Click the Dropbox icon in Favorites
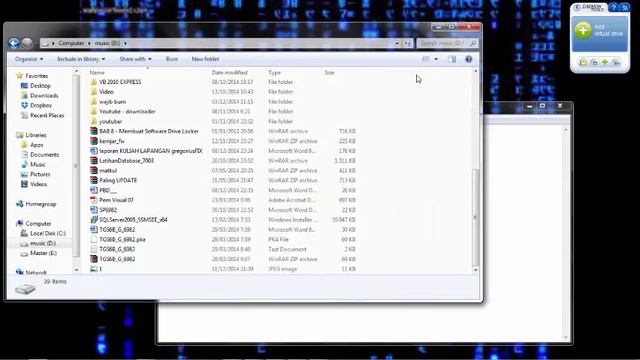Viewport: 640px width, 360px height. (x=24, y=105)
